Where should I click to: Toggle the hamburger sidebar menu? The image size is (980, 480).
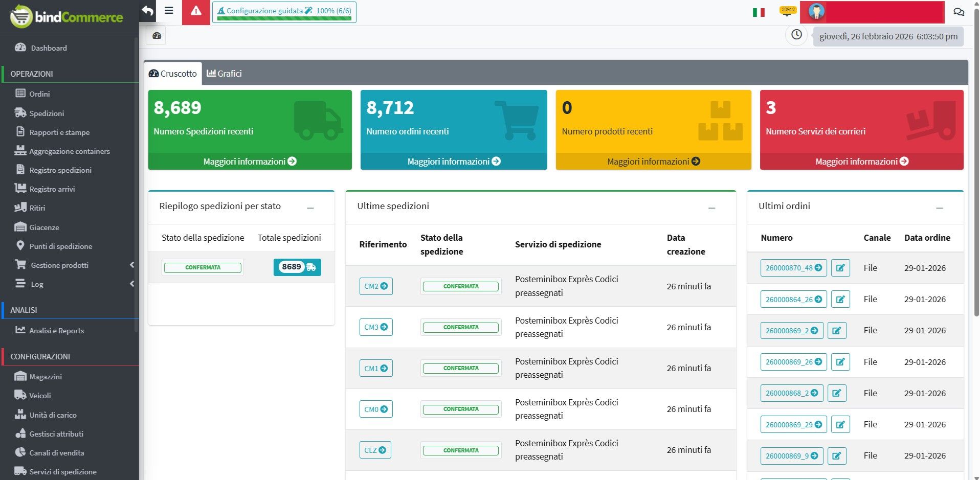tap(169, 11)
